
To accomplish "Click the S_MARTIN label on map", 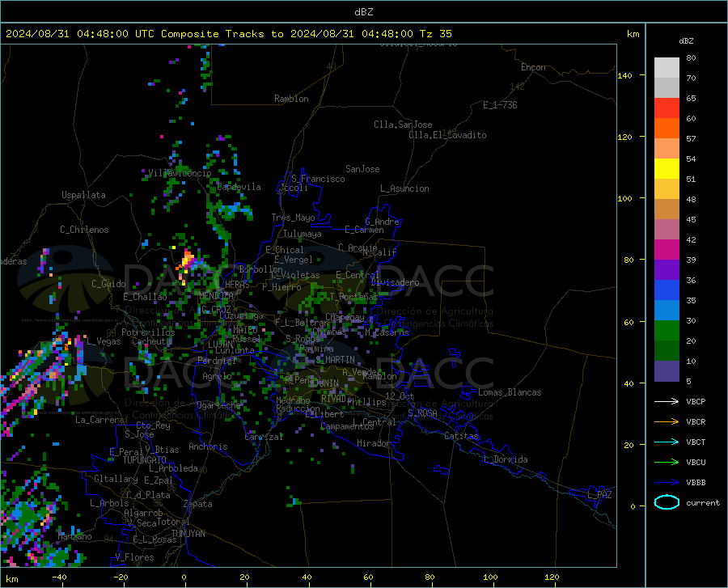I will (335, 360).
